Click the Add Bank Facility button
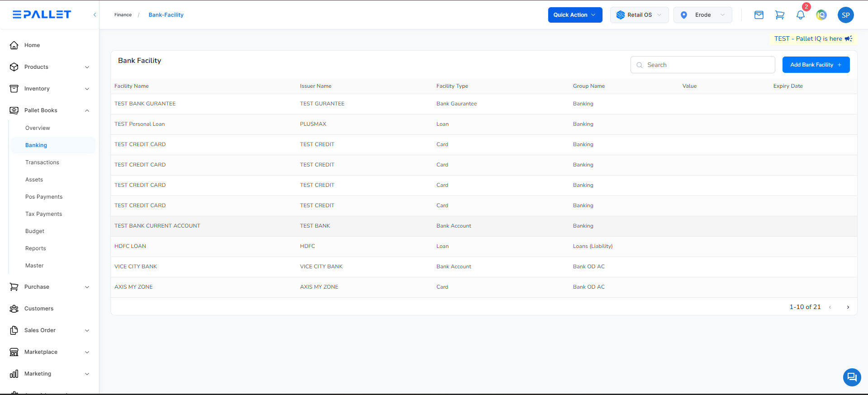The height and width of the screenshot is (395, 868). click(816, 65)
